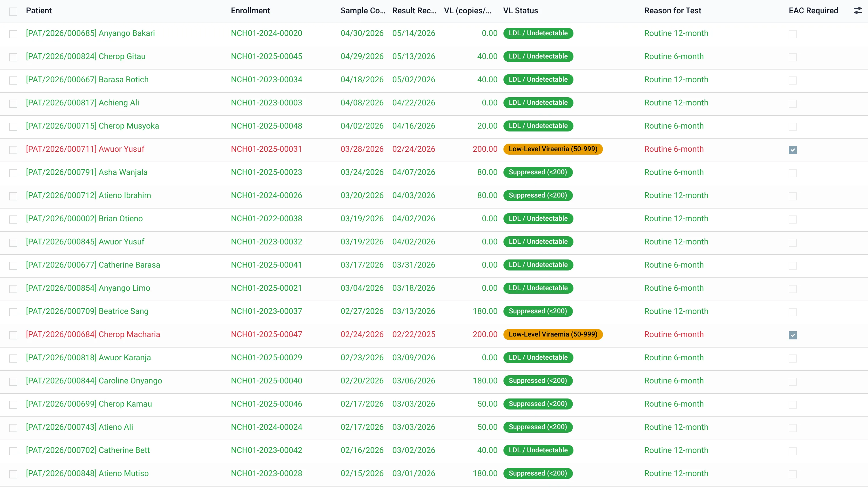868x490 pixels.
Task: Open the 180.00 viral load cell for Beatrice Sang
Action: pyautogui.click(x=485, y=311)
